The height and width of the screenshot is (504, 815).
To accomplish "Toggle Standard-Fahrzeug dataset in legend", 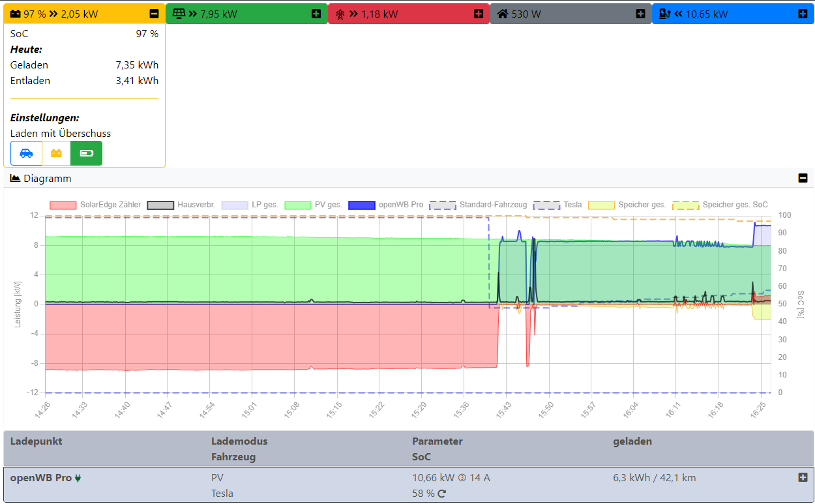I will pyautogui.click(x=478, y=205).
